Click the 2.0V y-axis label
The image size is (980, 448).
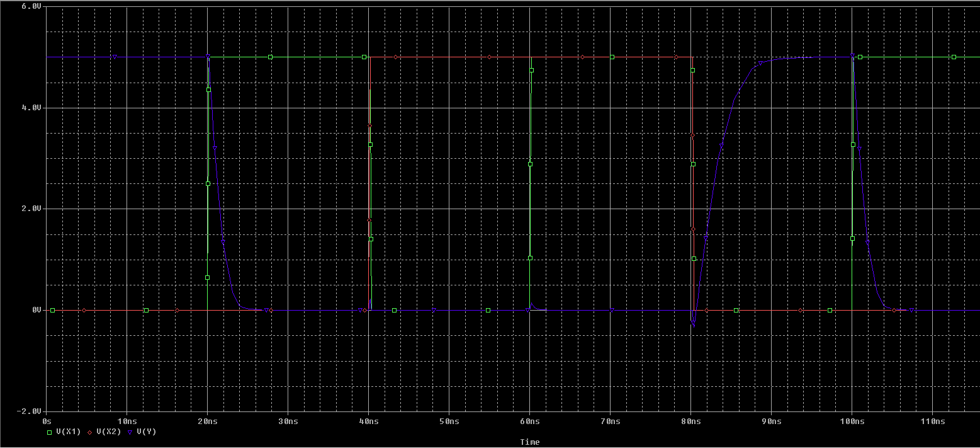[31, 209]
